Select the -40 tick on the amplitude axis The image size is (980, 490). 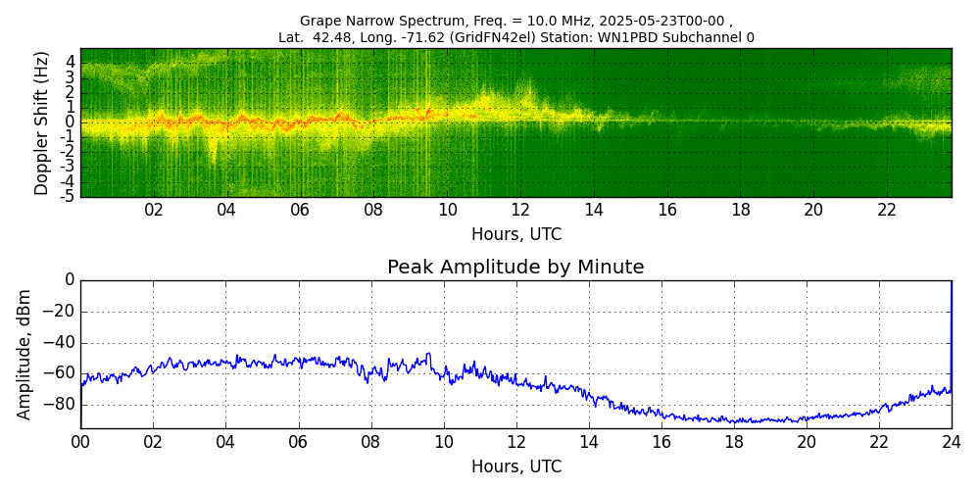[x=60, y=343]
